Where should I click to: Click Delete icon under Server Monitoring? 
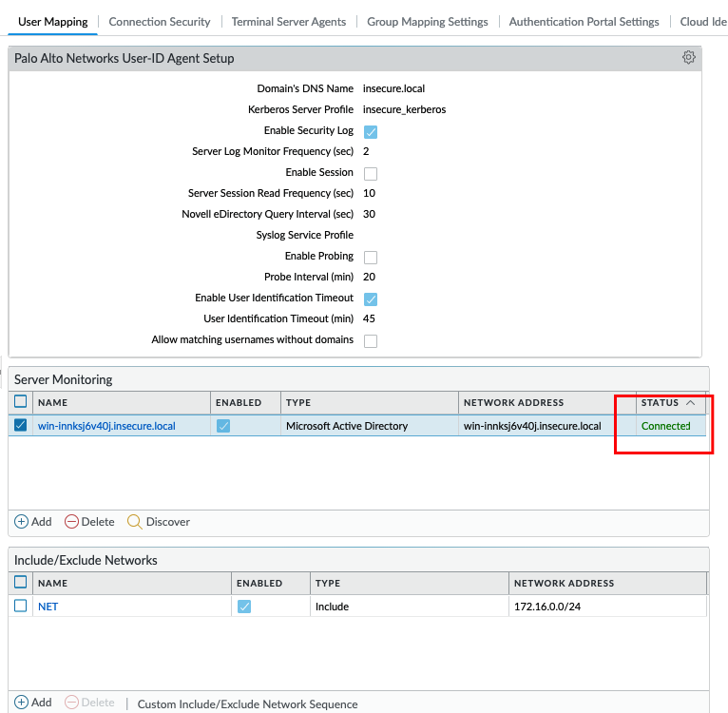(x=71, y=522)
